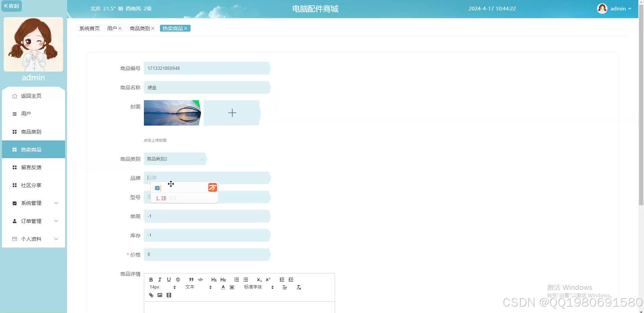This screenshot has width=644, height=313.
Task: Click the orange IME logo icon
Action: (x=213, y=187)
